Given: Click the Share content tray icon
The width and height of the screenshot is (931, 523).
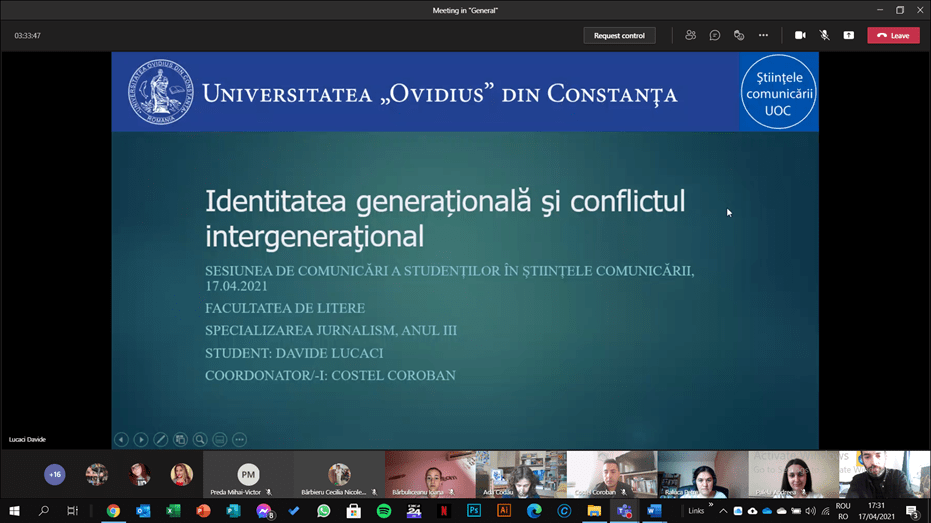Looking at the screenshot, I should coord(848,35).
